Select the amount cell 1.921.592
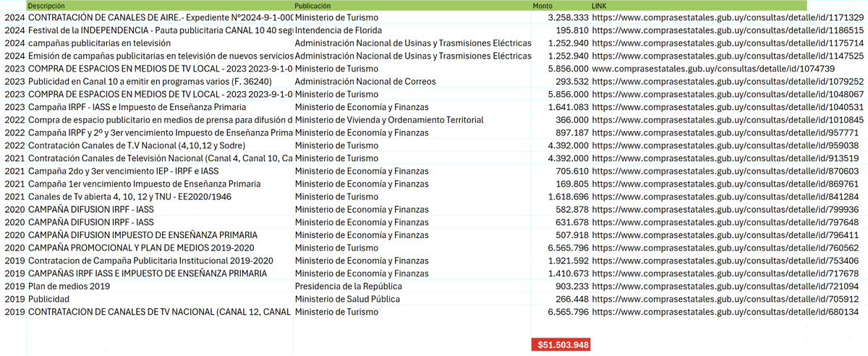 click(x=561, y=260)
